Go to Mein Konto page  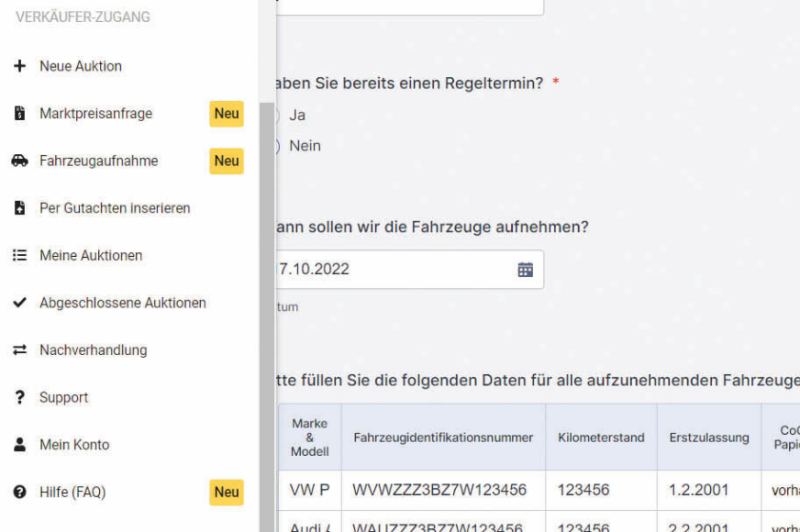tap(74, 445)
